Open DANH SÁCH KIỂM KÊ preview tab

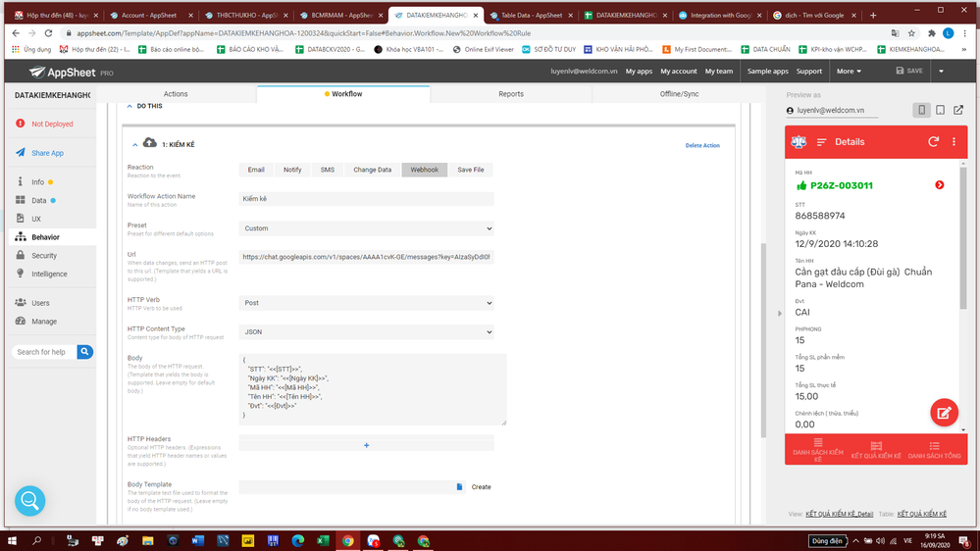point(817,450)
